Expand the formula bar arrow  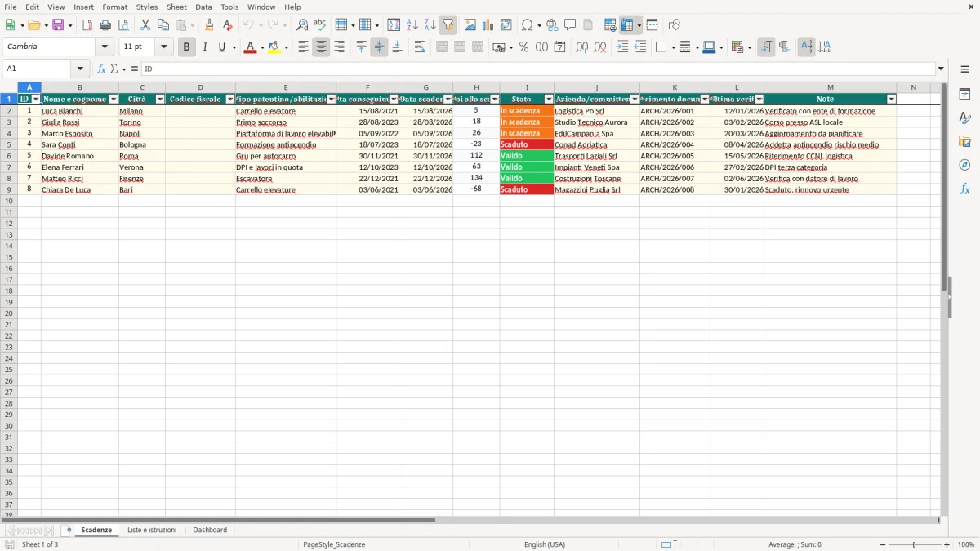tap(941, 69)
